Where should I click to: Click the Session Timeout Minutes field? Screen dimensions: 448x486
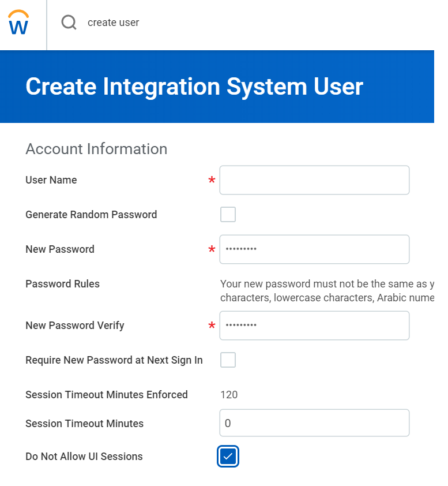click(x=314, y=423)
